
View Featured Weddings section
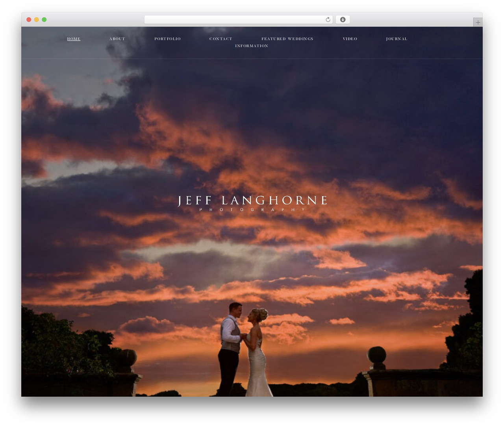(287, 39)
